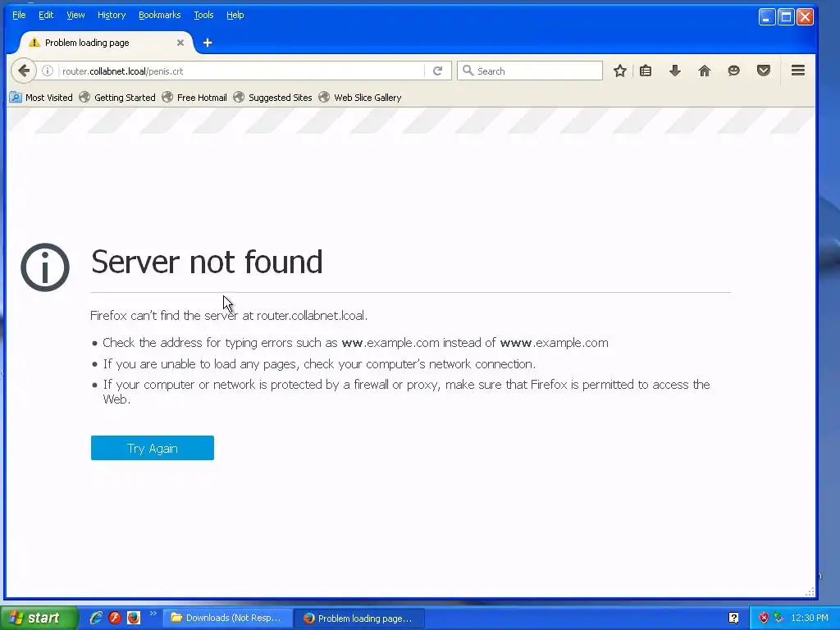Click the search magnifier icon
Screen dimensions: 840x630
[468, 71]
